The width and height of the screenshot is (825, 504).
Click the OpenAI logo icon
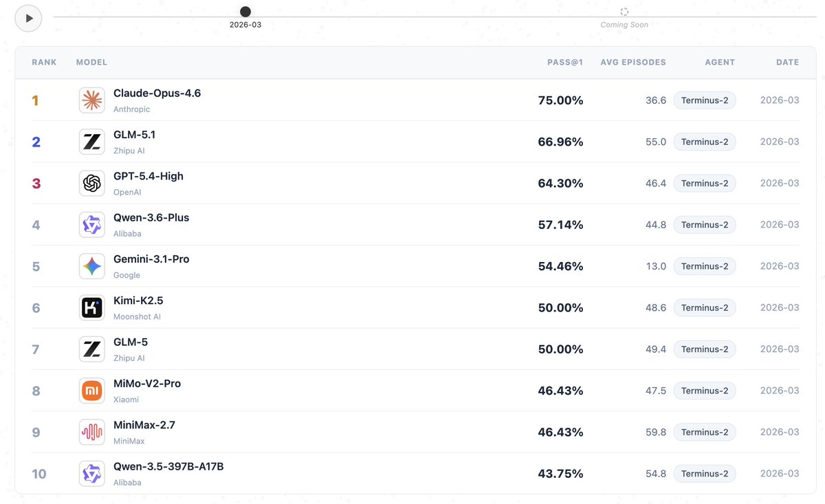(92, 183)
